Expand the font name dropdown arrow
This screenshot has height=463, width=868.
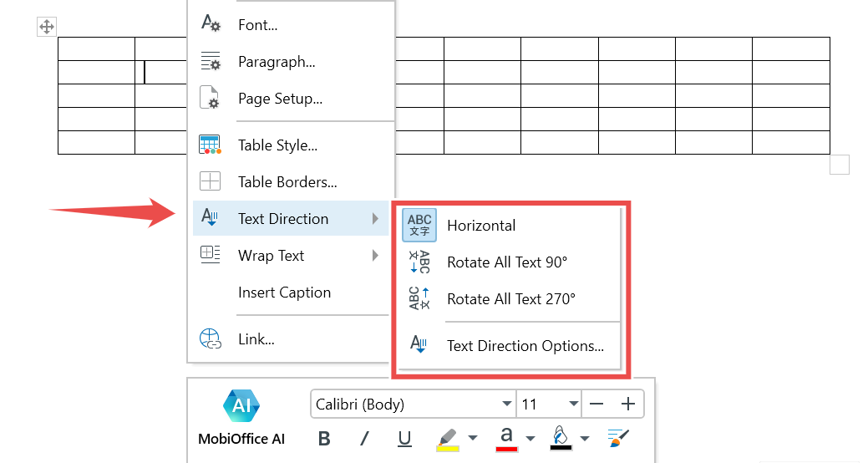[x=506, y=404]
